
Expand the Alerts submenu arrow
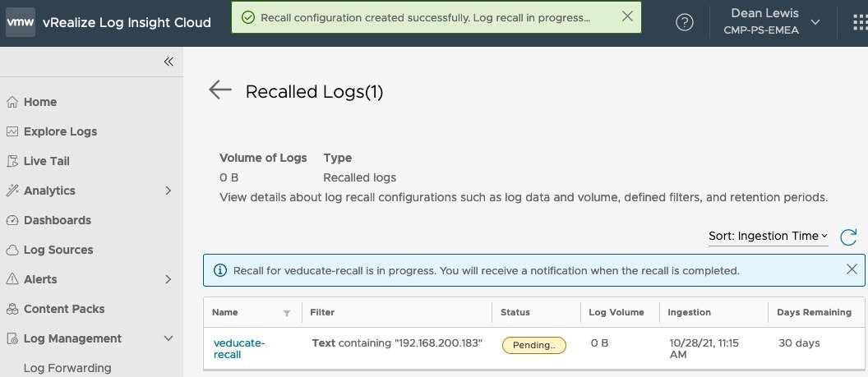[x=169, y=279]
